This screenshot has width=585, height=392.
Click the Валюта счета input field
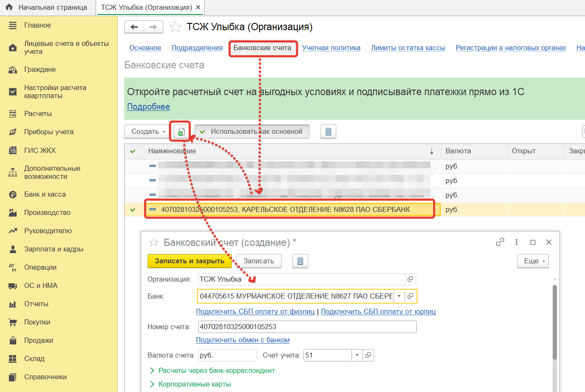pos(227,355)
